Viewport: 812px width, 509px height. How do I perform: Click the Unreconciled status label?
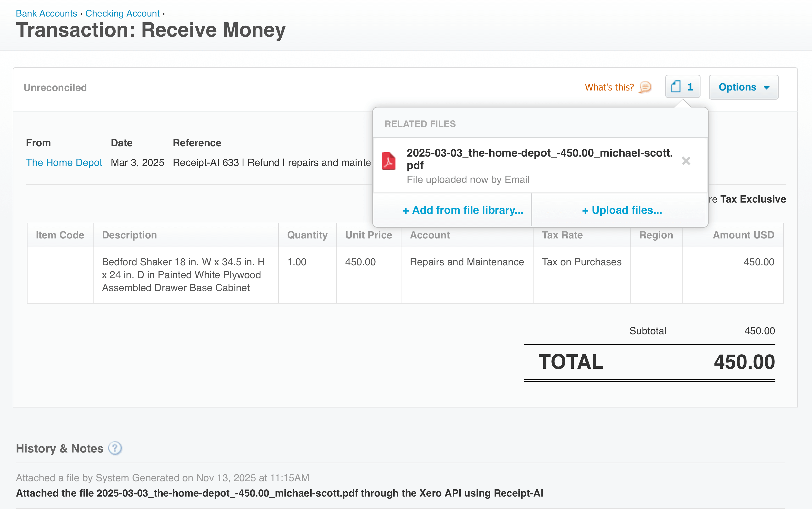pos(55,87)
